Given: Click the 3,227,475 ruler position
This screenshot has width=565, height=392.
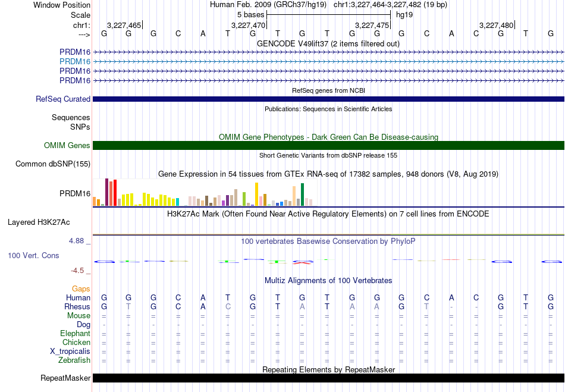Looking at the screenshot, I should (x=372, y=25).
